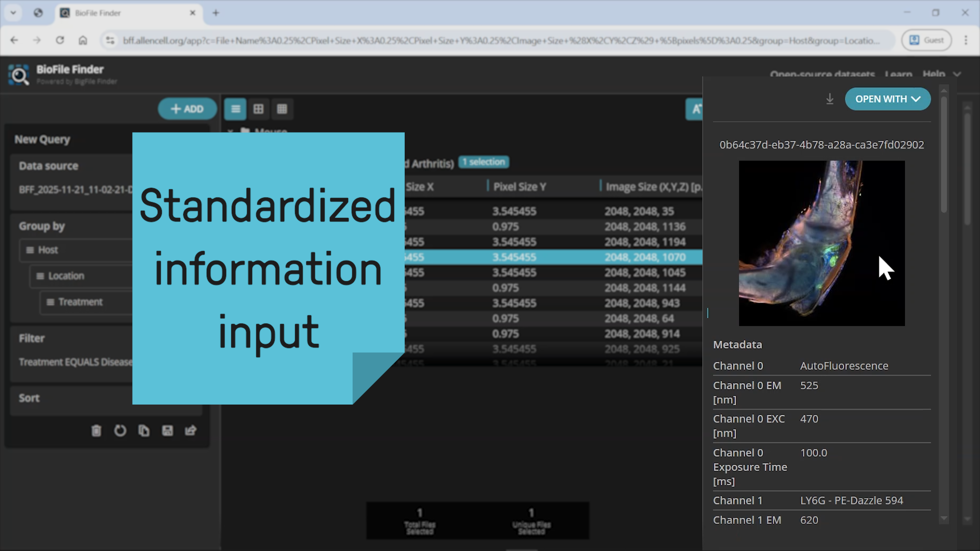
Task: Open the Guest profile button
Action: pyautogui.click(x=926, y=40)
